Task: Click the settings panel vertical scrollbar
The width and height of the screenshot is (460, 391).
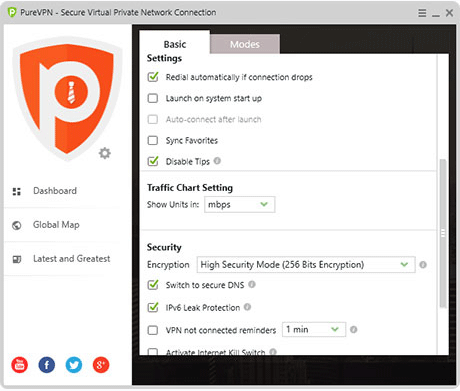Action: click(443, 233)
